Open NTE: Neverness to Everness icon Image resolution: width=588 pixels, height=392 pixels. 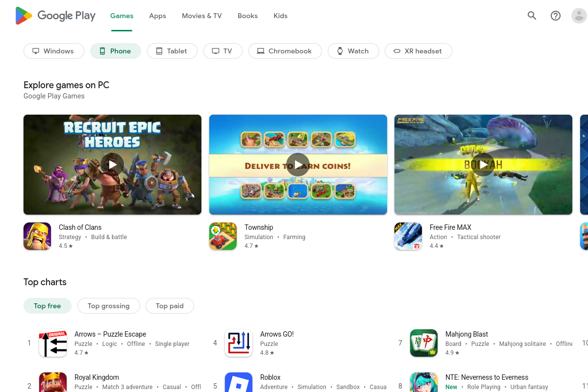(424, 382)
